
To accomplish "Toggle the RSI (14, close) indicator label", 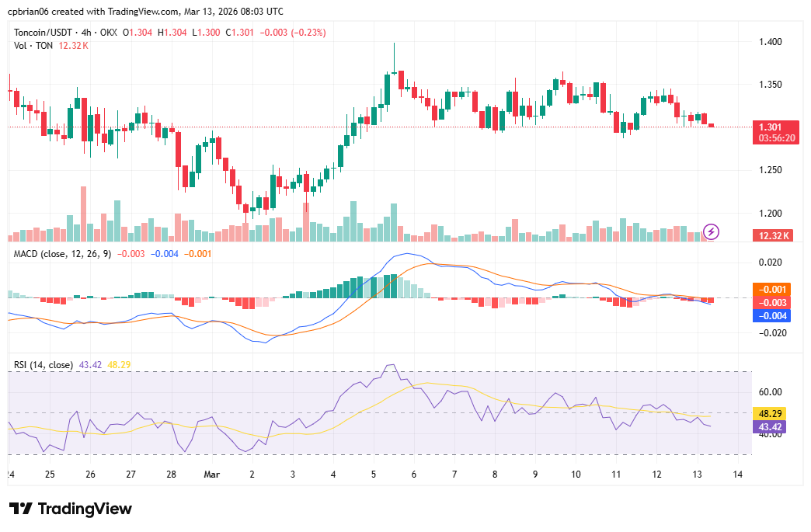I will [x=43, y=363].
